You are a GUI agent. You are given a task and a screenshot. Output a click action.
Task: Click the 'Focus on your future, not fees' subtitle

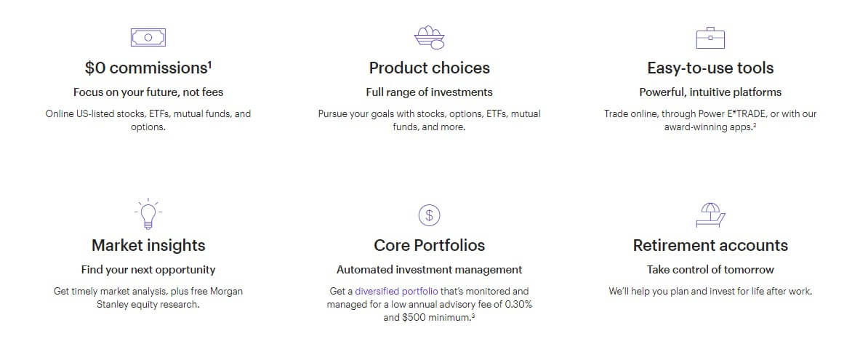coord(148,92)
